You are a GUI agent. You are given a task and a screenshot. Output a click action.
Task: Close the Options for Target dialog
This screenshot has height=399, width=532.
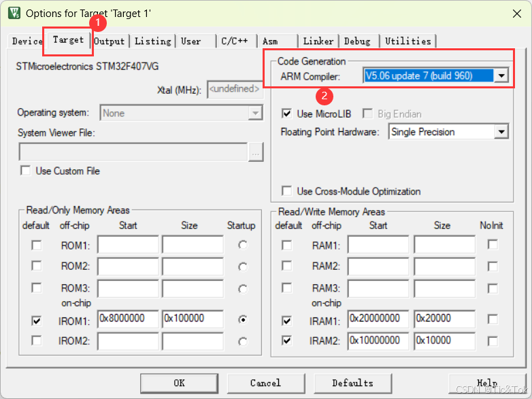(517, 14)
